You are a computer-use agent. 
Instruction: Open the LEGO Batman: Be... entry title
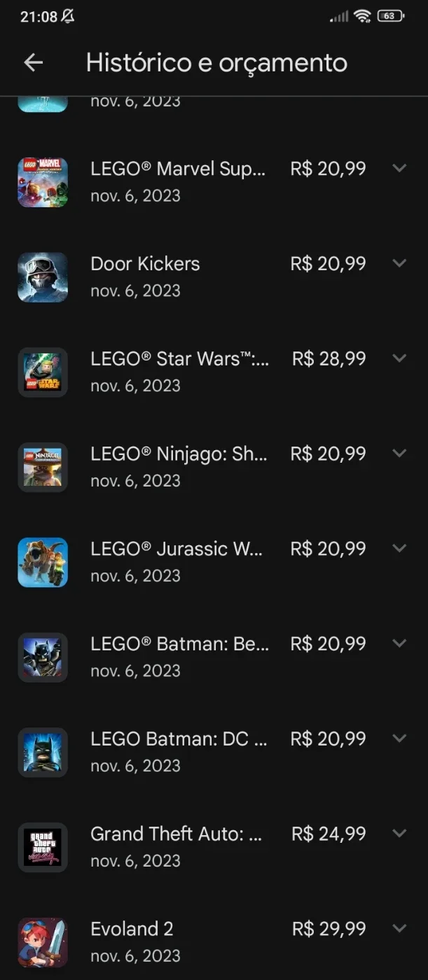[179, 643]
